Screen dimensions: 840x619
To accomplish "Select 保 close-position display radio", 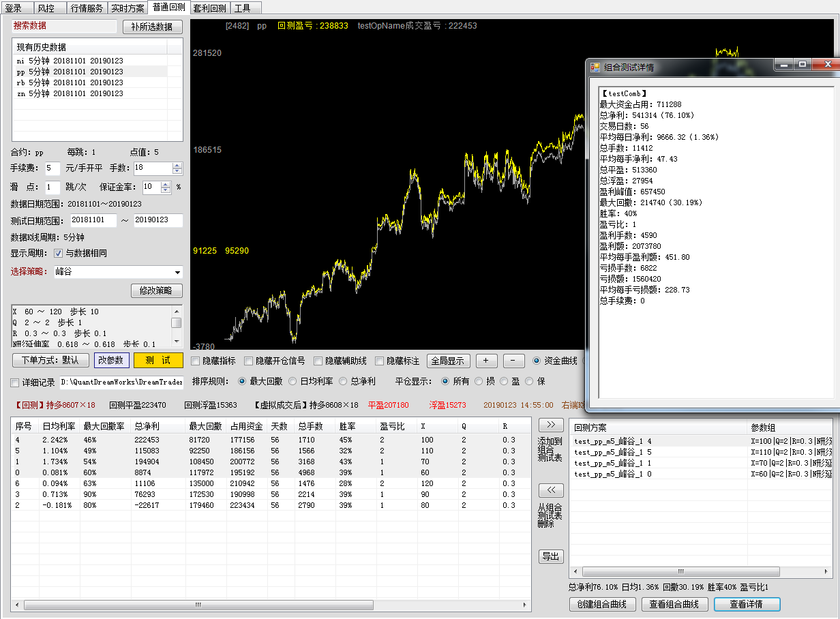I will click(530, 382).
